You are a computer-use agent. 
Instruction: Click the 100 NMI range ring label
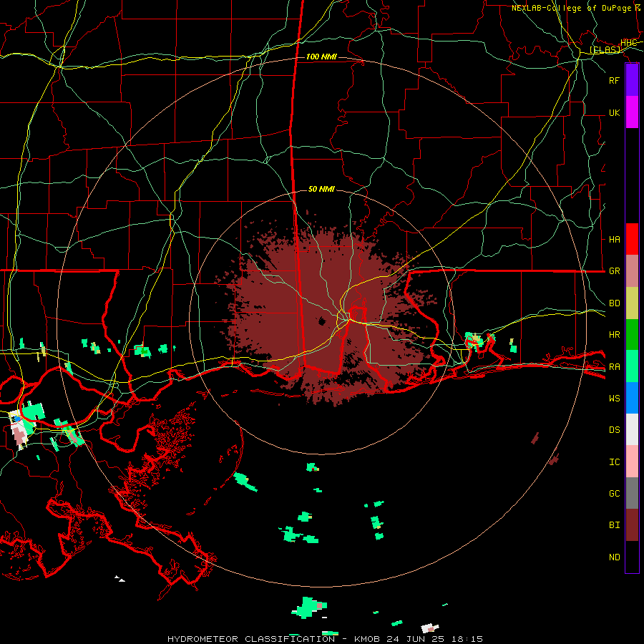click(321, 57)
